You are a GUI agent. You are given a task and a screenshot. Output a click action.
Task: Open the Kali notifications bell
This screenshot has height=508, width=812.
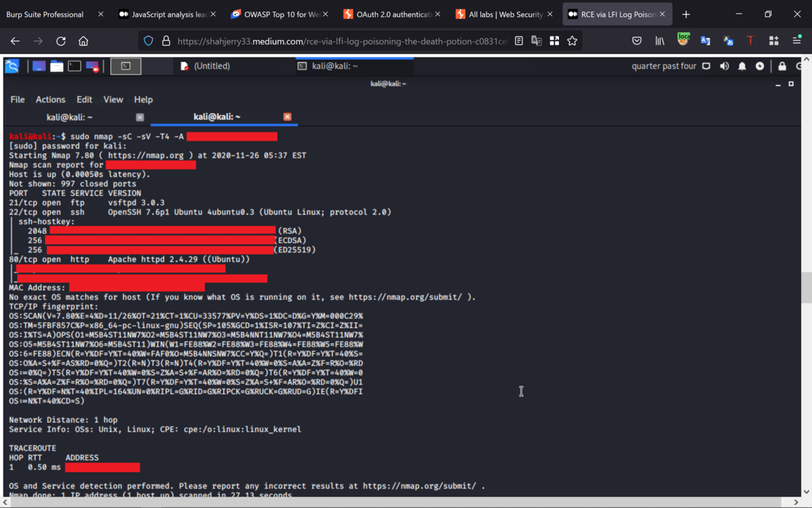(x=742, y=66)
